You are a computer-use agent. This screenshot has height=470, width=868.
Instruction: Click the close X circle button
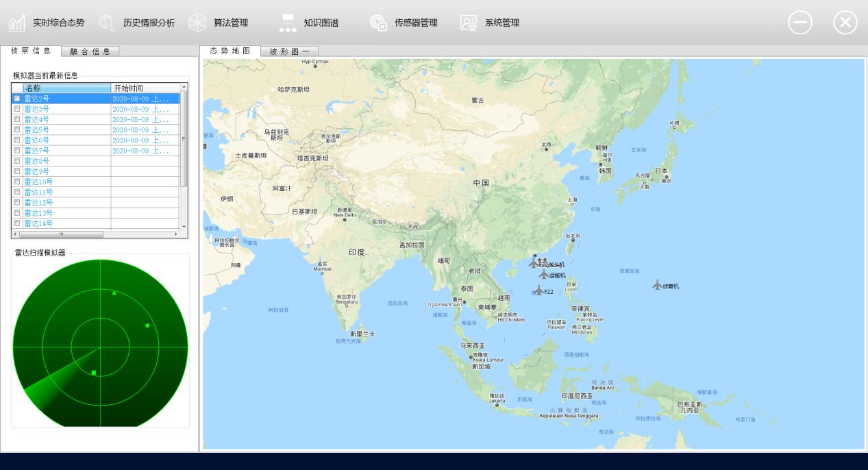845,23
